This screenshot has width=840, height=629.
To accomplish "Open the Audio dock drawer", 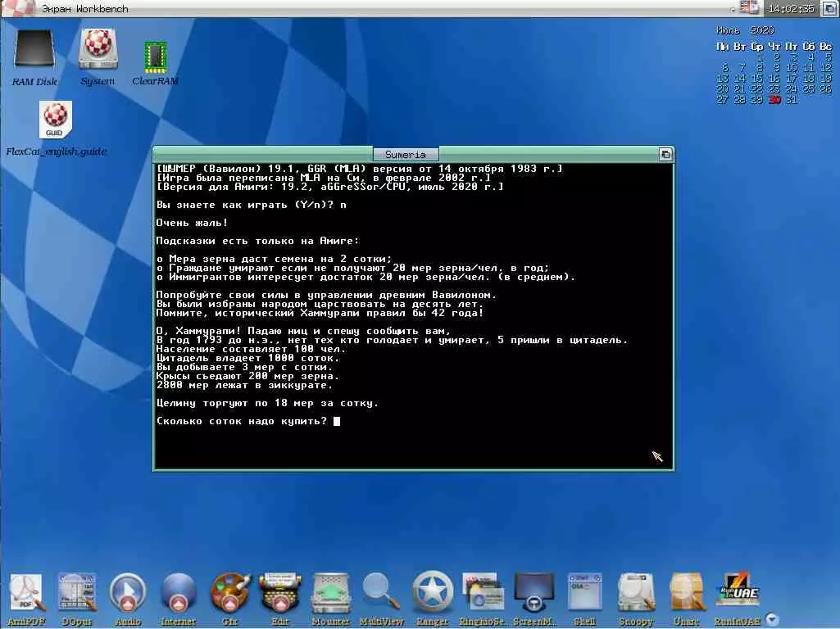I will click(128, 594).
